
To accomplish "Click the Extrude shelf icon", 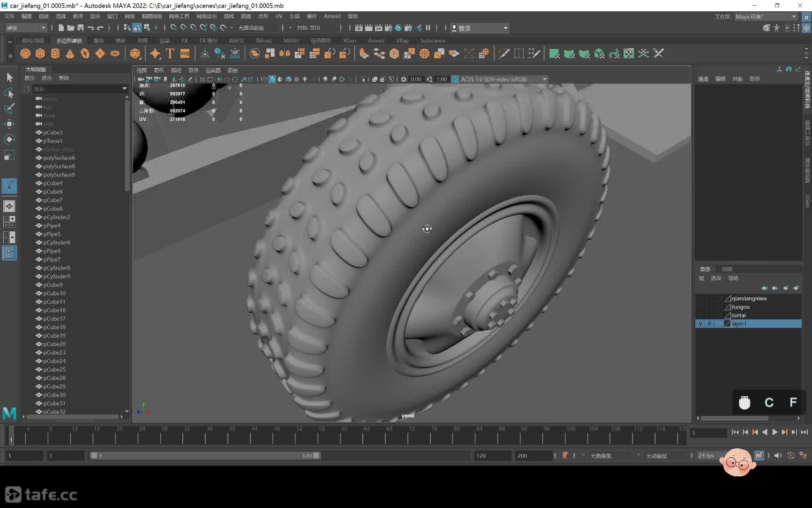I will click(x=364, y=54).
